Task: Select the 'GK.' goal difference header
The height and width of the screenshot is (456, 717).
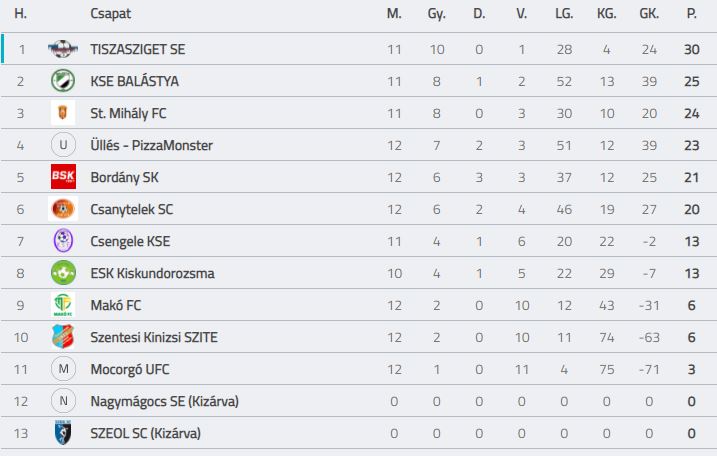Action: click(x=649, y=14)
